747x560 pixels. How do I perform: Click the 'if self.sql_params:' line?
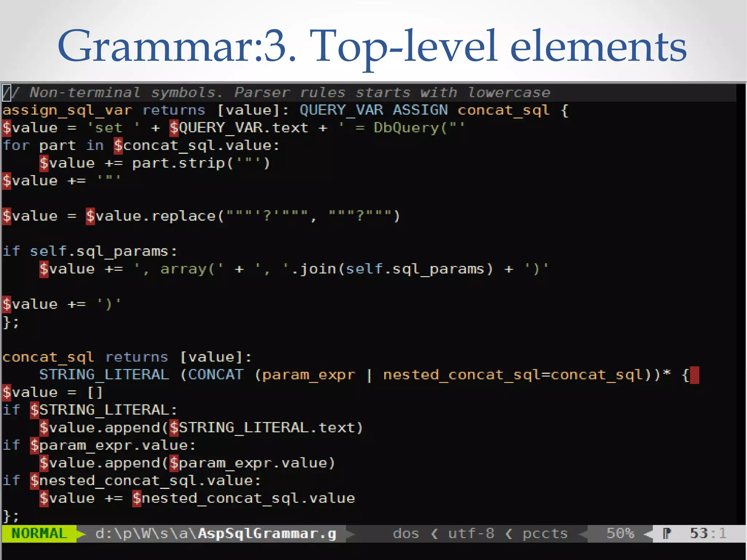[x=90, y=251]
